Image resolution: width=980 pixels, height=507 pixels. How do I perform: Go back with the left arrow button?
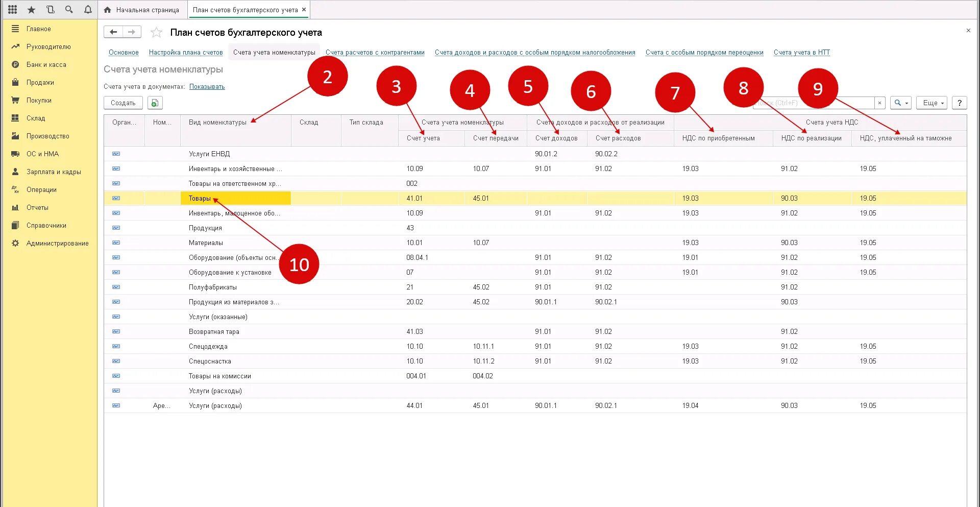click(x=113, y=32)
